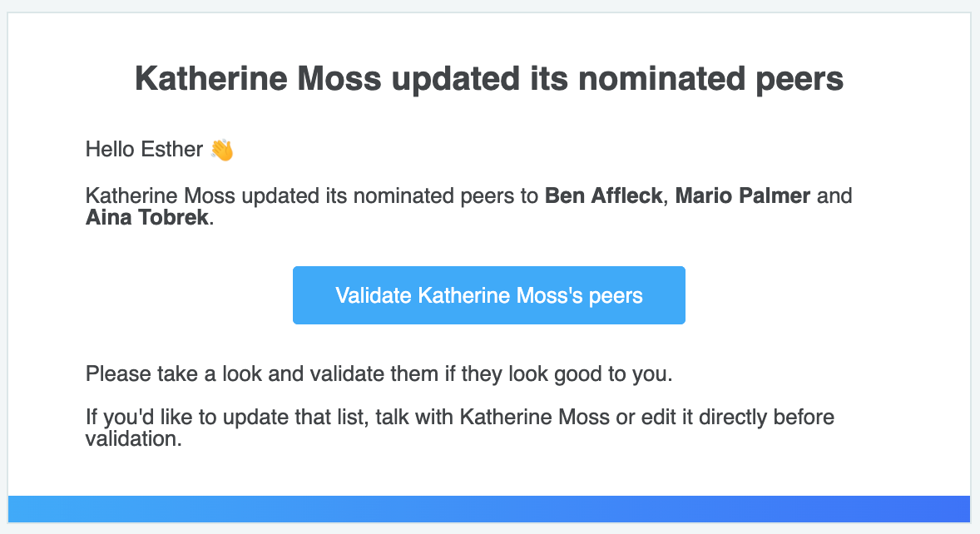Click the word 'validation.' ending the message
Image resolution: width=980 pixels, height=534 pixels.
point(134,439)
